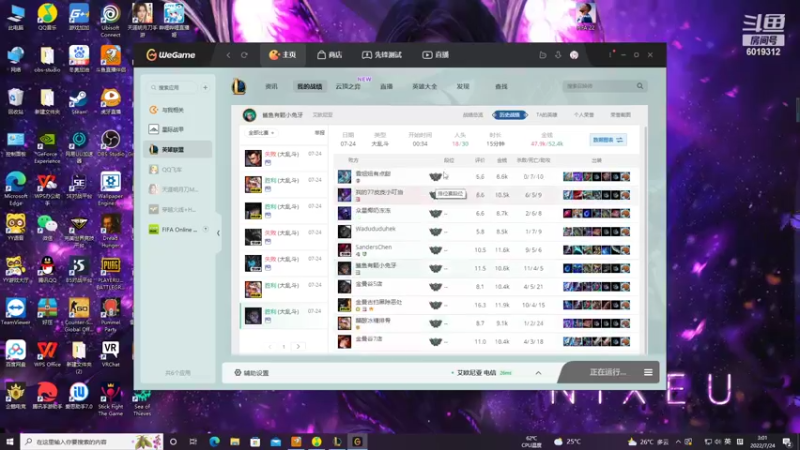
Task: Switch to the 资讯 tab
Action: (271, 87)
